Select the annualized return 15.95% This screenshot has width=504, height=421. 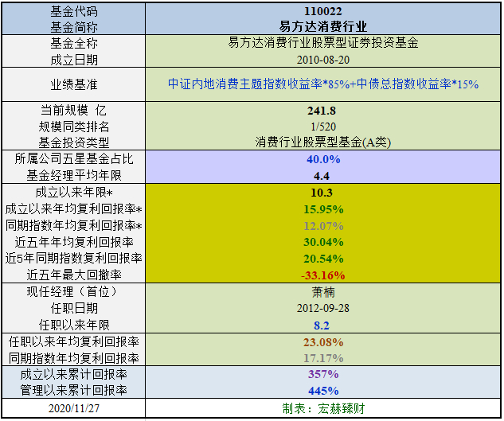tap(323, 209)
